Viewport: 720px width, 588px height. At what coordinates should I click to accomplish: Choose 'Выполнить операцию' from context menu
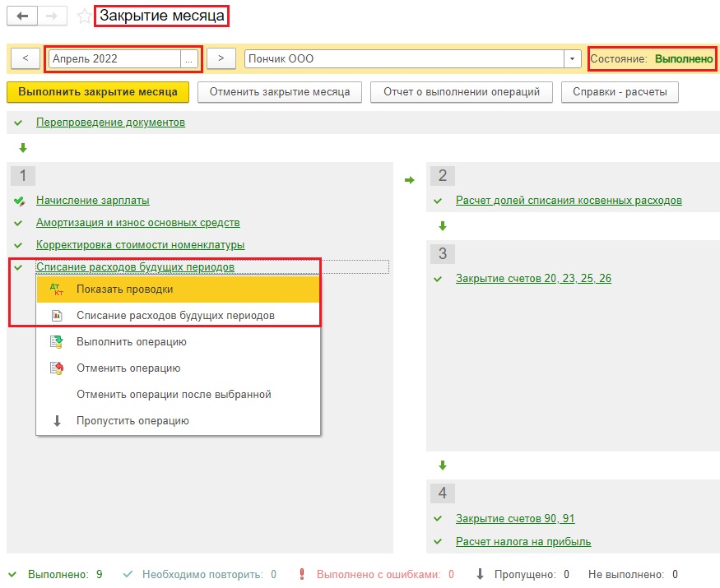point(179,342)
